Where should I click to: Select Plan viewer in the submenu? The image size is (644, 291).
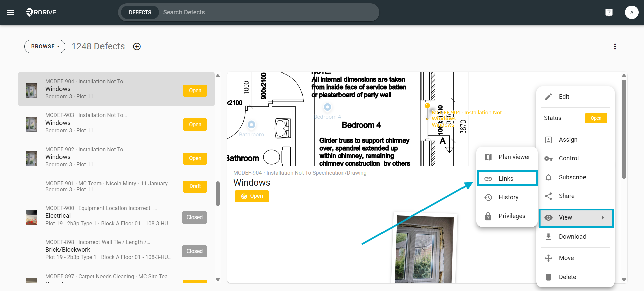(x=507, y=157)
